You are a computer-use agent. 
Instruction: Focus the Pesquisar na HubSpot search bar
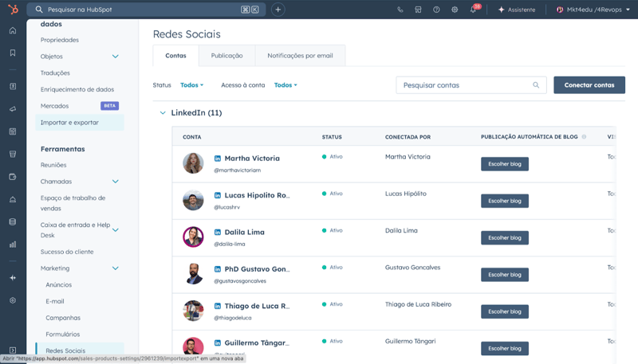[146, 10]
